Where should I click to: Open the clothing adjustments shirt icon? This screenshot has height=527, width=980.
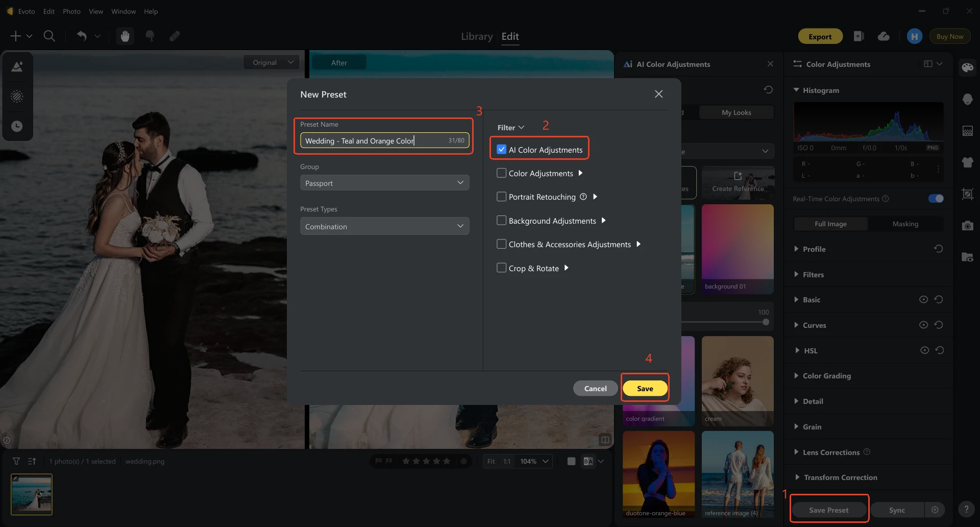967,162
